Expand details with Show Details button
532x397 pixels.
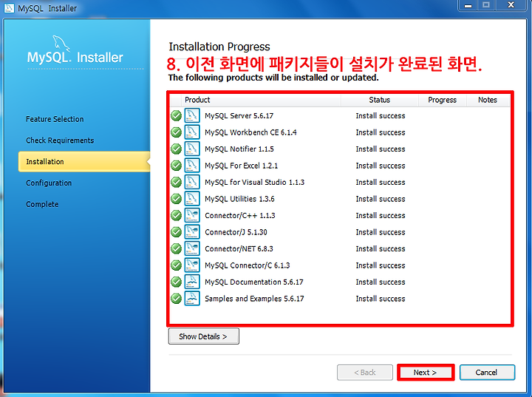[204, 336]
